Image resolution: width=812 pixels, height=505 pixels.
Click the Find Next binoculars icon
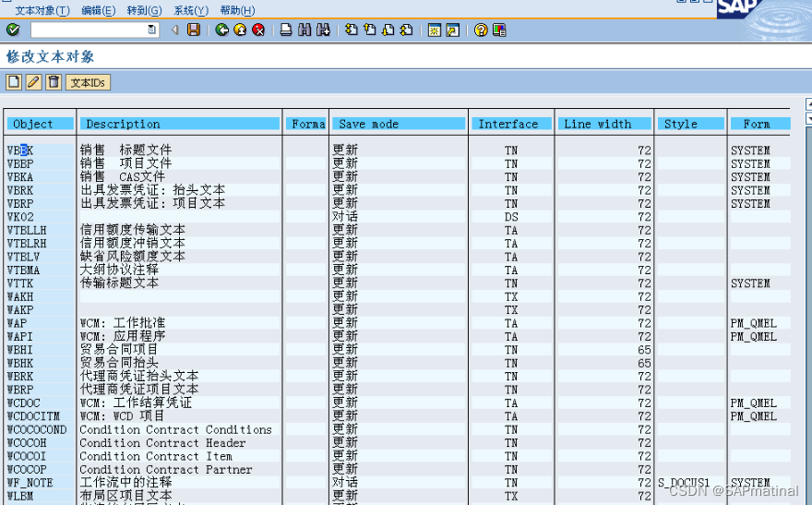tap(323, 30)
